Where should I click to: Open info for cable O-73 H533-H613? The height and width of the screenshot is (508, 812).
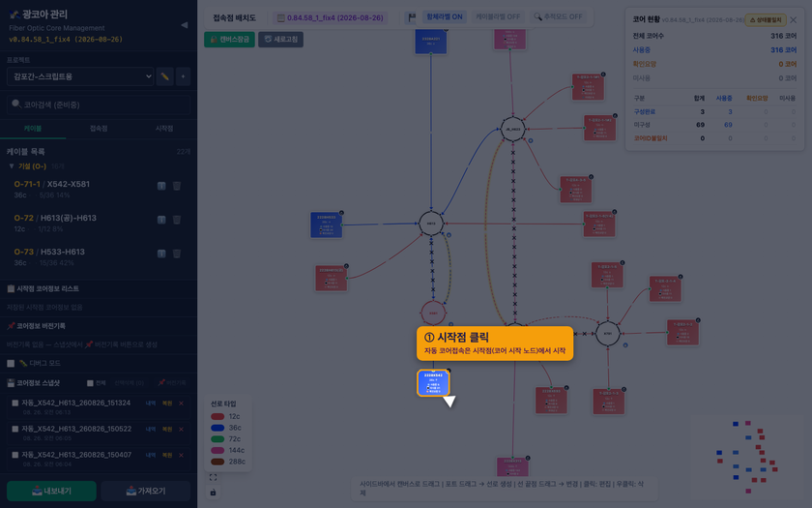(x=161, y=254)
